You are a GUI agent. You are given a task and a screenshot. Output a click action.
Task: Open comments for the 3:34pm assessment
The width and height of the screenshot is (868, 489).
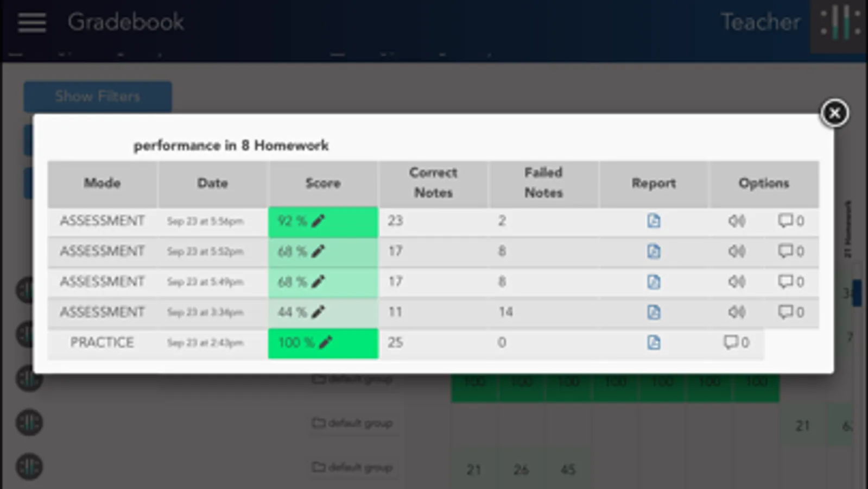[x=791, y=312]
